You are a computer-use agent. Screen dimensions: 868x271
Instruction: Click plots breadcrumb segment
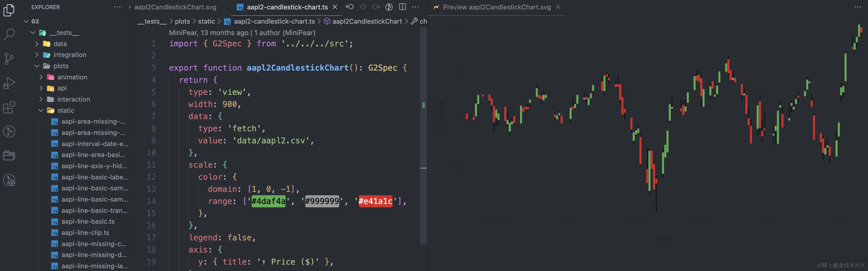point(182,21)
